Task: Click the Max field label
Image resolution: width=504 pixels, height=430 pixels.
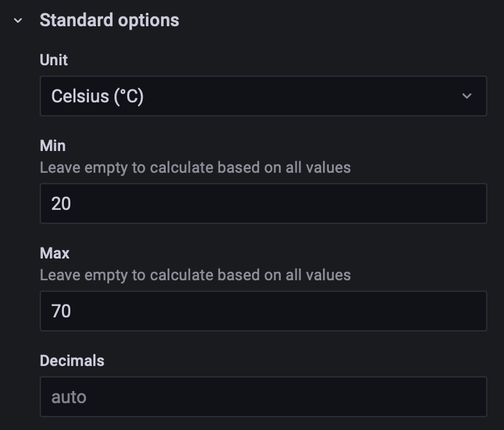Action: 54,253
